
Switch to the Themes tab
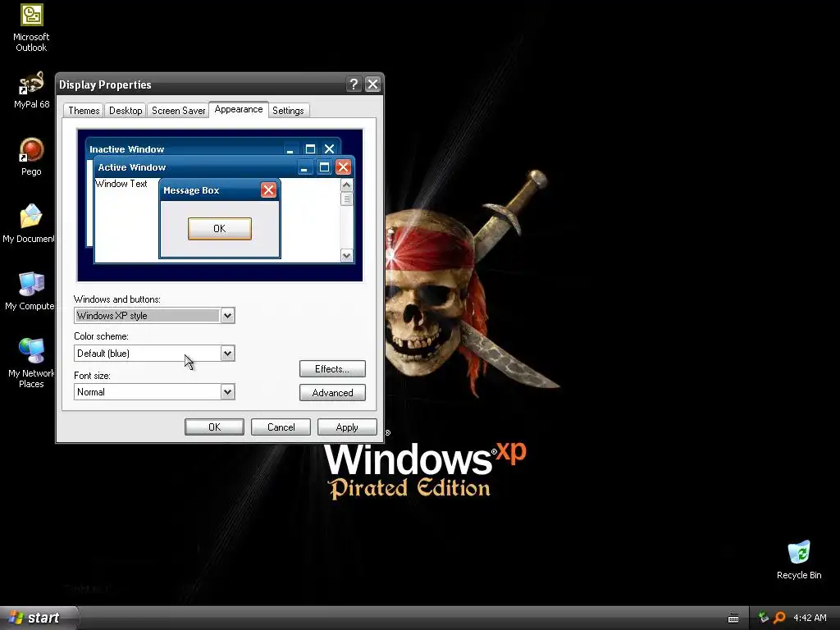coord(84,111)
